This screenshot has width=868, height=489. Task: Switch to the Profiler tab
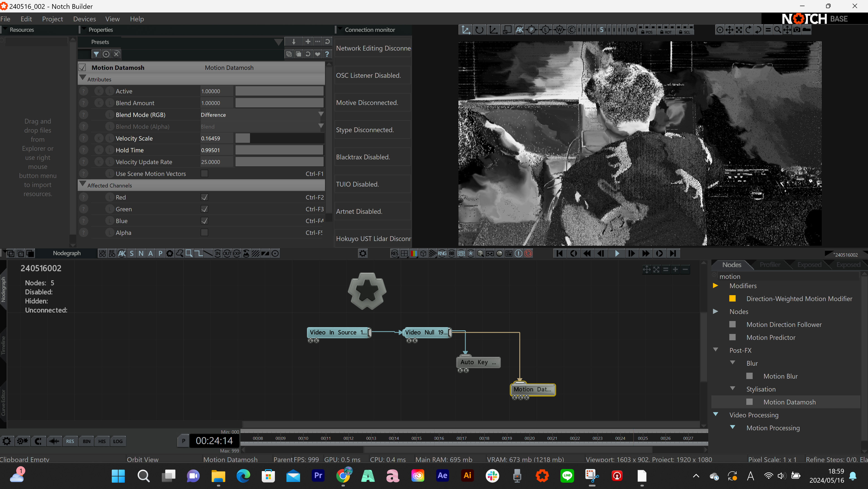tap(770, 265)
